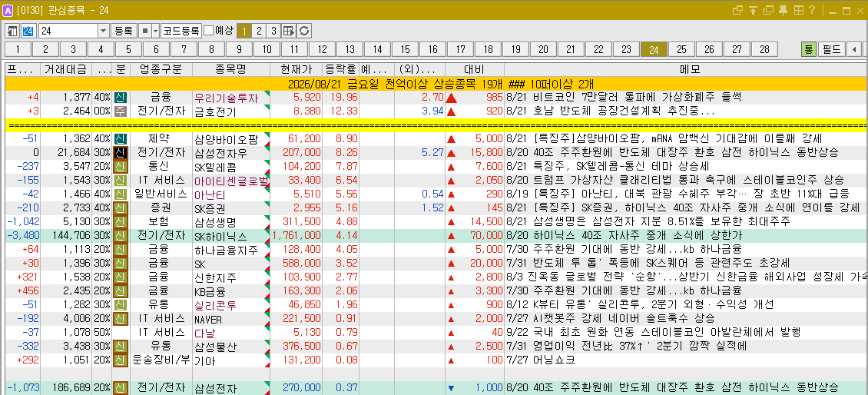The height and width of the screenshot is (395, 868).
Task: Click the red up-arrow in the 우리기술투자 row
Action: point(451,98)
